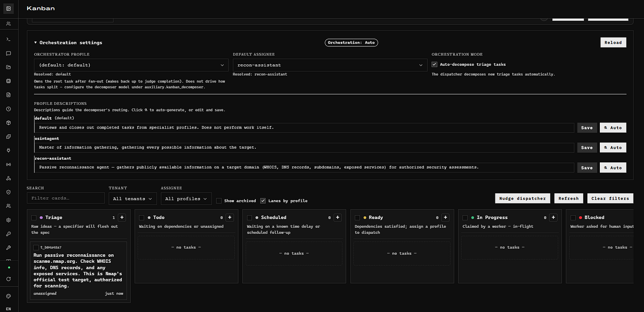Enable the Show archived checkbox
This screenshot has height=312, width=644.
219,201
